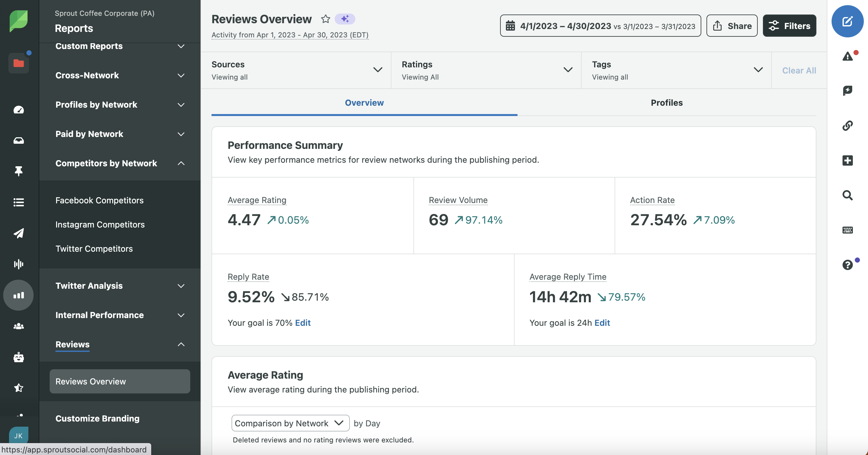868x455 pixels.
Task: Open the keyboard shortcuts icon
Action: 847,230
